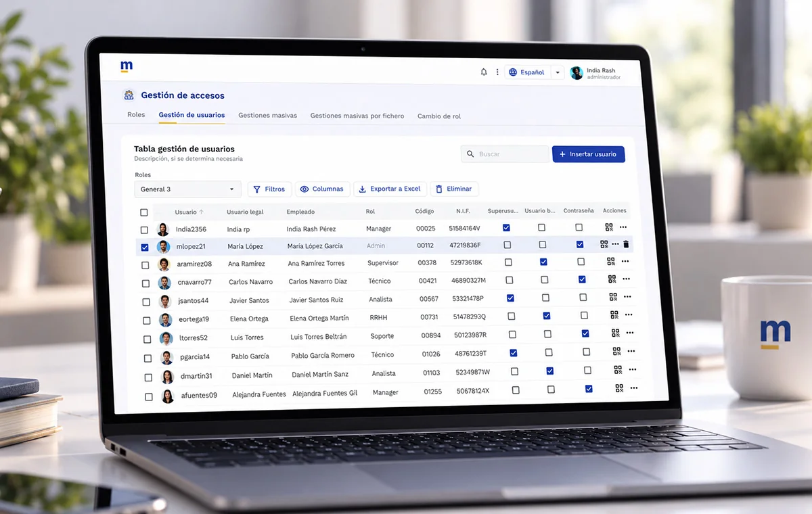Click the Eliminar button
Image resolution: width=812 pixels, height=514 pixels.
454,189
